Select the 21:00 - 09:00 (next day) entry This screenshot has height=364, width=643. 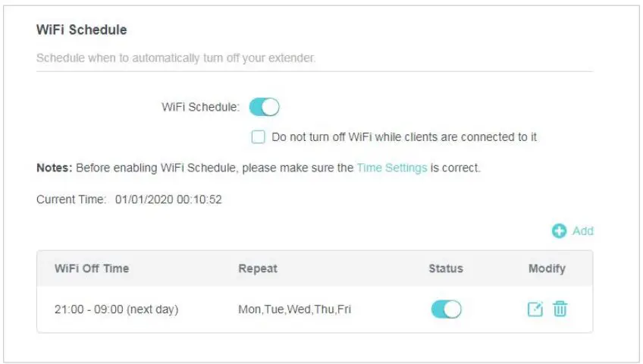116,309
